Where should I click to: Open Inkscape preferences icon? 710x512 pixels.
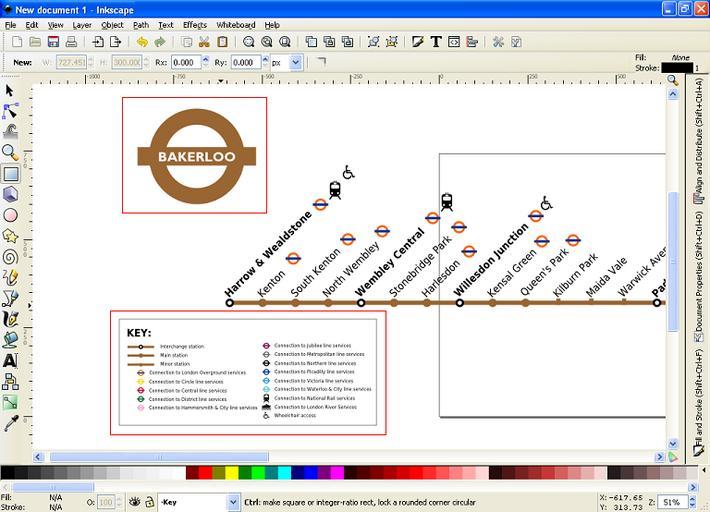pos(498,42)
